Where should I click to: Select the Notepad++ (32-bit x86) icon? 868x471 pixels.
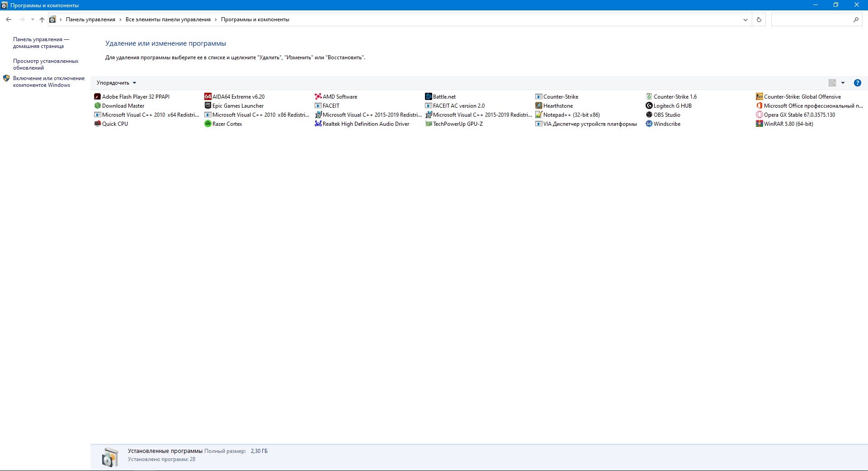538,114
